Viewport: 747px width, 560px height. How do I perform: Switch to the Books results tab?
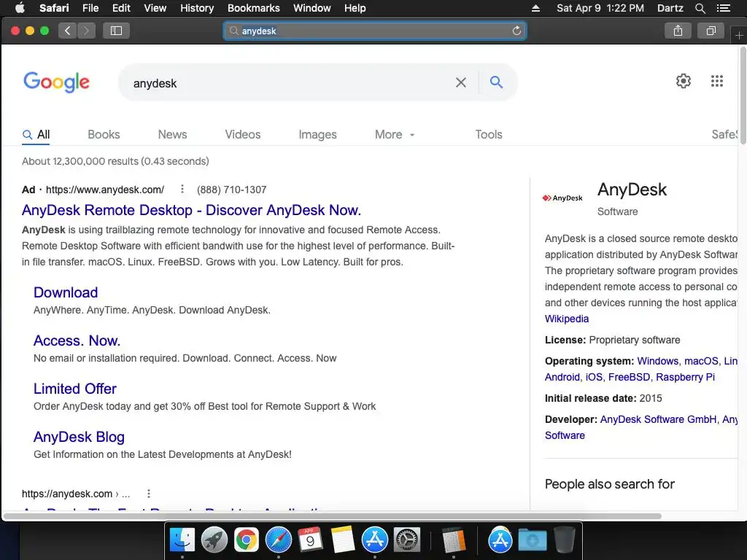(104, 135)
